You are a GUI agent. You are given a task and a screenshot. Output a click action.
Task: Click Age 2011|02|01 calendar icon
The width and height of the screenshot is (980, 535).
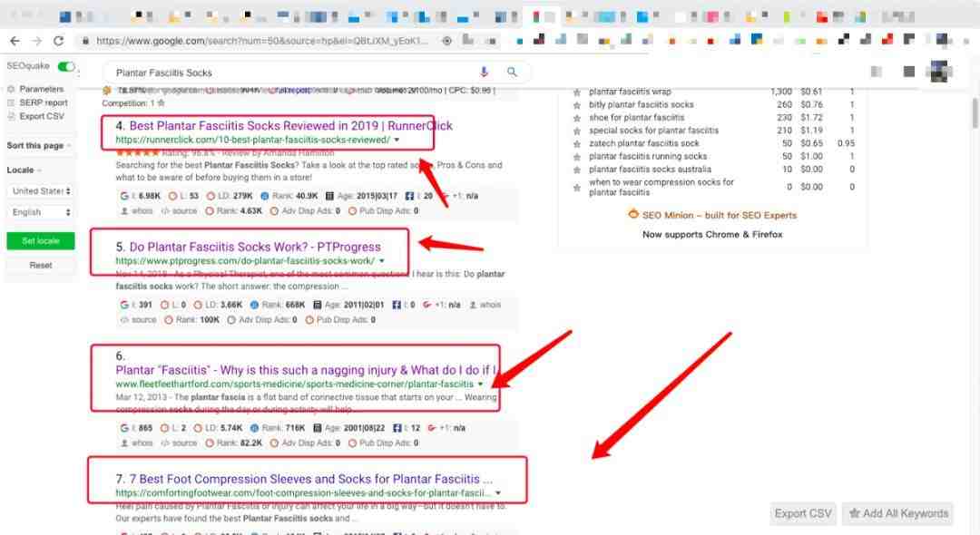tap(318, 305)
